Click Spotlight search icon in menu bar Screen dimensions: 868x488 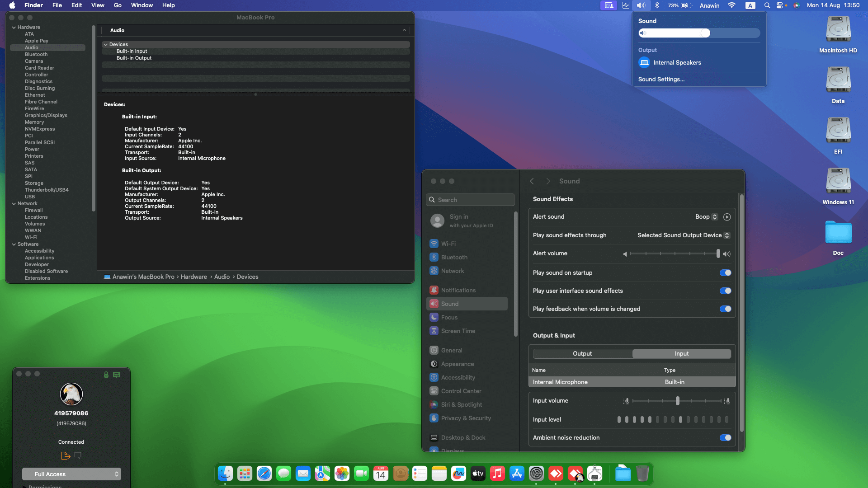tap(767, 5)
